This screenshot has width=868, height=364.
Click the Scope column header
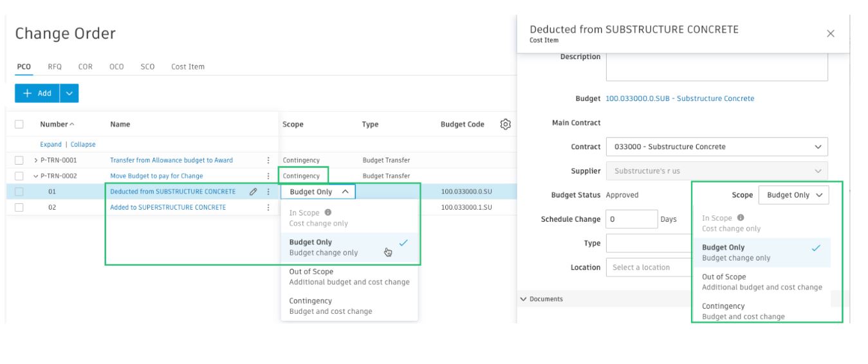293,125
